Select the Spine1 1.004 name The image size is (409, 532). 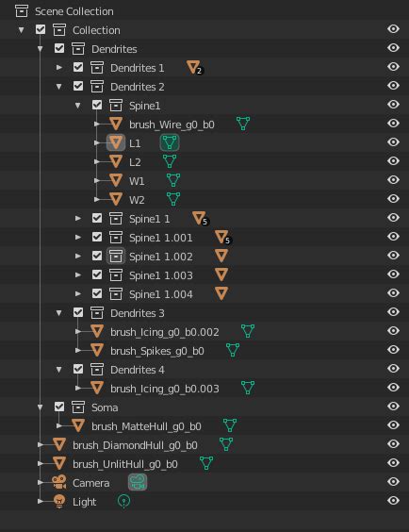(x=160, y=294)
